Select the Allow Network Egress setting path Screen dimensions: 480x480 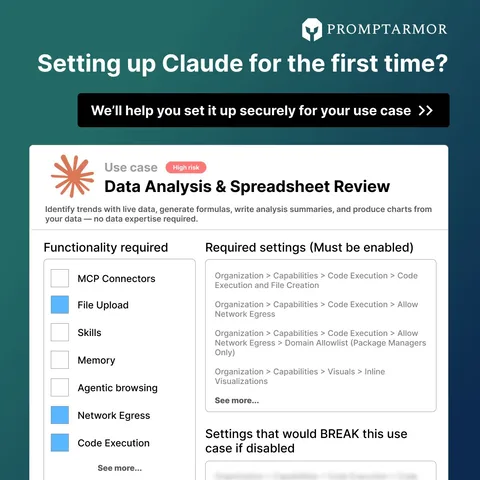pyautogui.click(x=316, y=309)
